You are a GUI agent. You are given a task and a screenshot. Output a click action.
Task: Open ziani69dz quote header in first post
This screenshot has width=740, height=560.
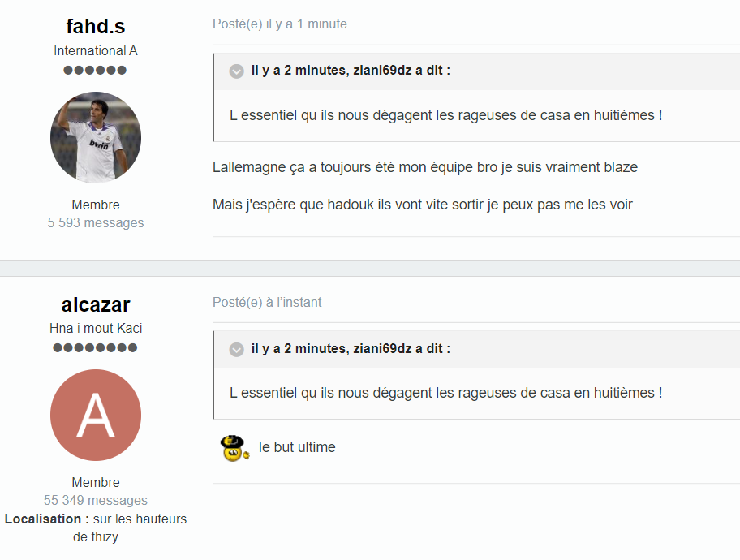point(351,71)
